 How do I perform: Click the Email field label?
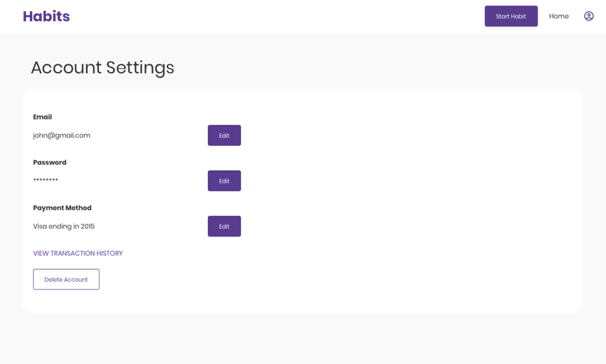42,117
